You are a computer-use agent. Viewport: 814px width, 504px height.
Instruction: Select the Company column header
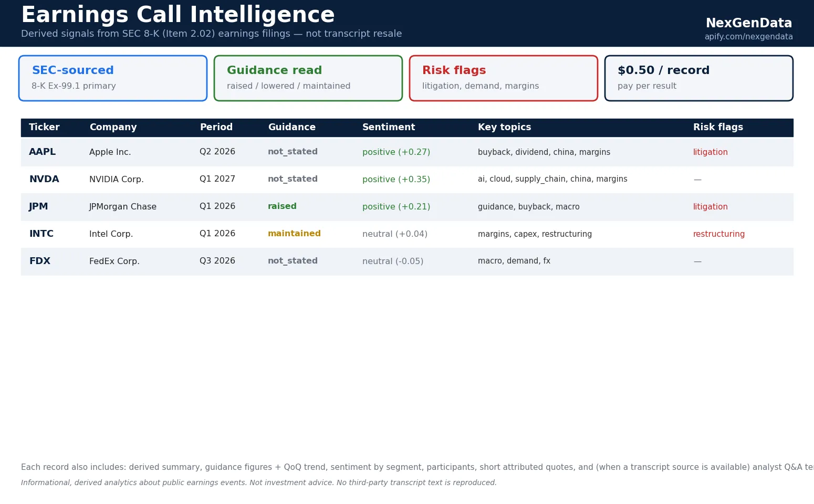click(x=113, y=127)
